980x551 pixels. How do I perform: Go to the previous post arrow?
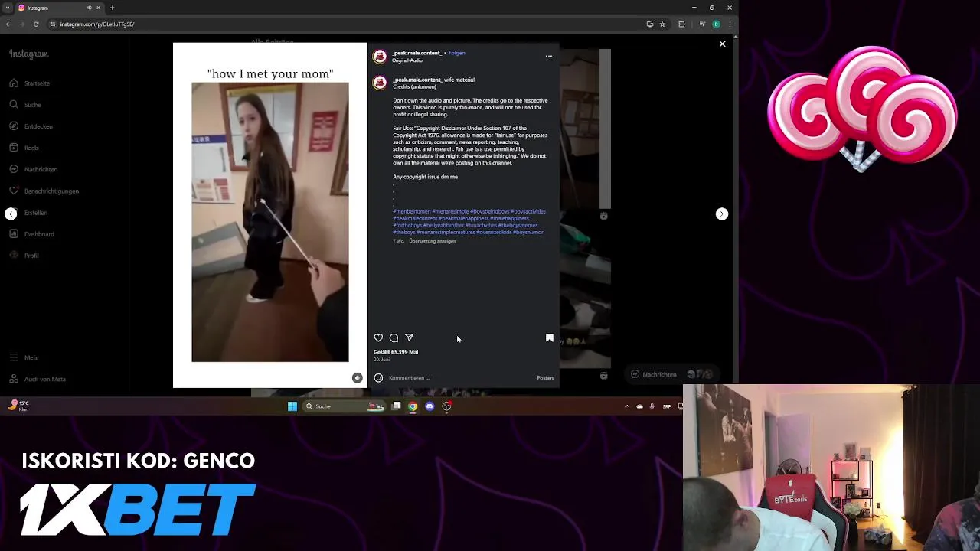pyautogui.click(x=11, y=214)
